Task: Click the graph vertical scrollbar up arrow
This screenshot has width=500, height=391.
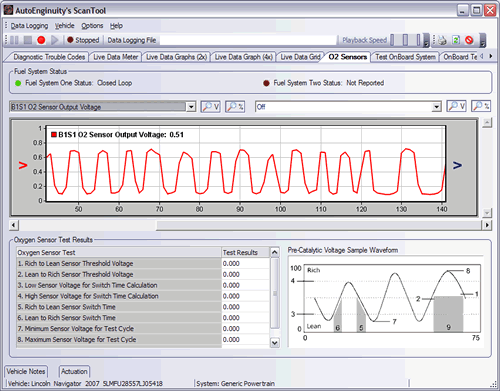Action: pyautogui.click(x=487, y=123)
